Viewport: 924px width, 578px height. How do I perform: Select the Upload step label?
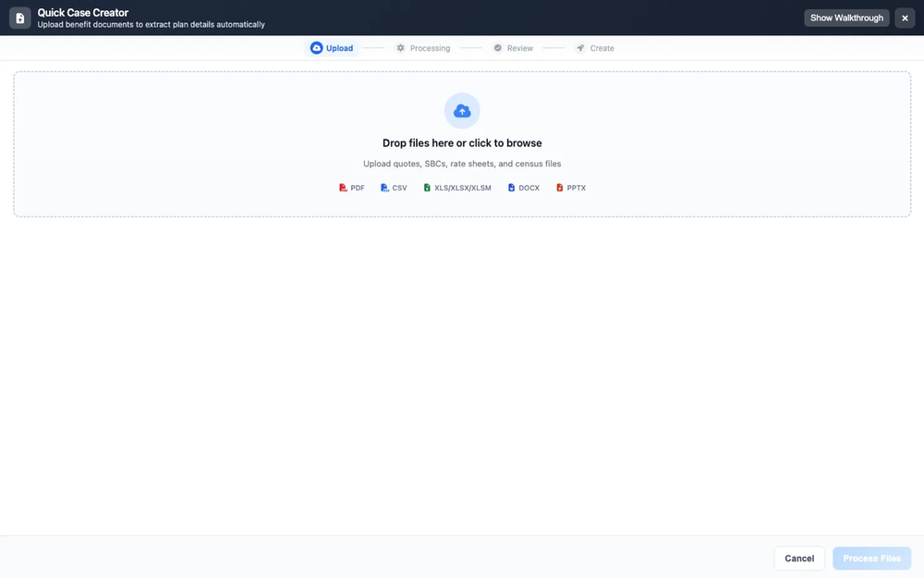[339, 48]
